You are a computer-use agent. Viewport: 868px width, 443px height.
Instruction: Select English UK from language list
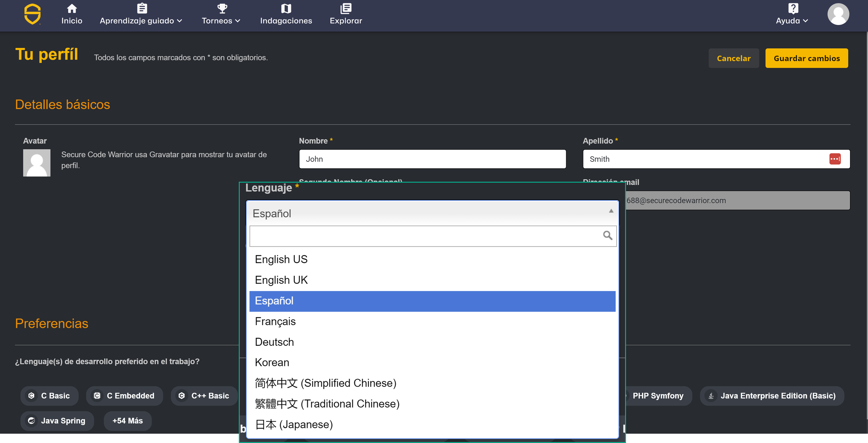point(432,280)
